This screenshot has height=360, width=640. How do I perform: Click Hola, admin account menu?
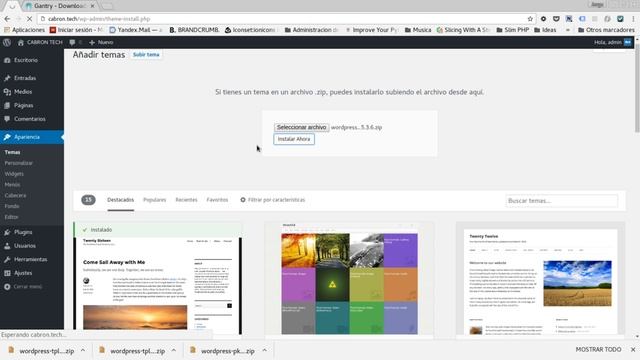[x=613, y=42]
